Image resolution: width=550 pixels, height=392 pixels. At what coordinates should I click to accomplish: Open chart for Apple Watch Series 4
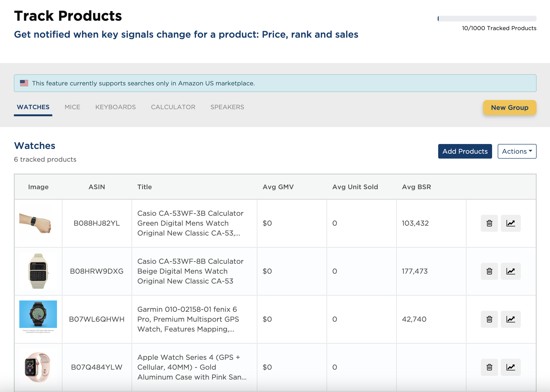click(511, 367)
